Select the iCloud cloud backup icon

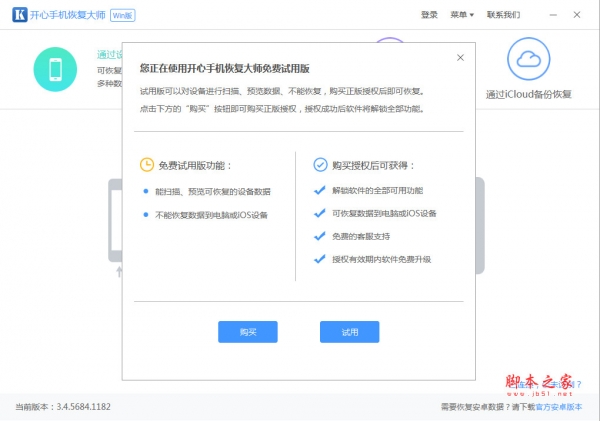[x=528, y=59]
